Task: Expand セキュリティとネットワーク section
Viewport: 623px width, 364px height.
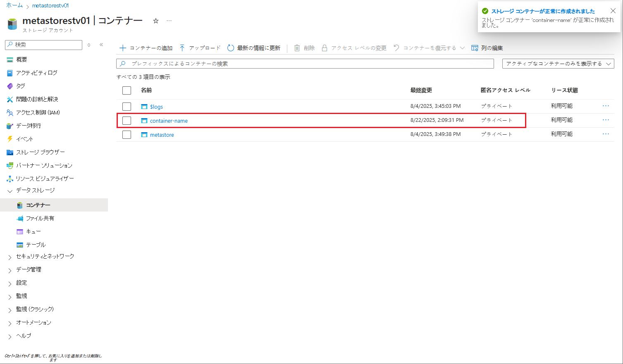Action: coord(10,257)
